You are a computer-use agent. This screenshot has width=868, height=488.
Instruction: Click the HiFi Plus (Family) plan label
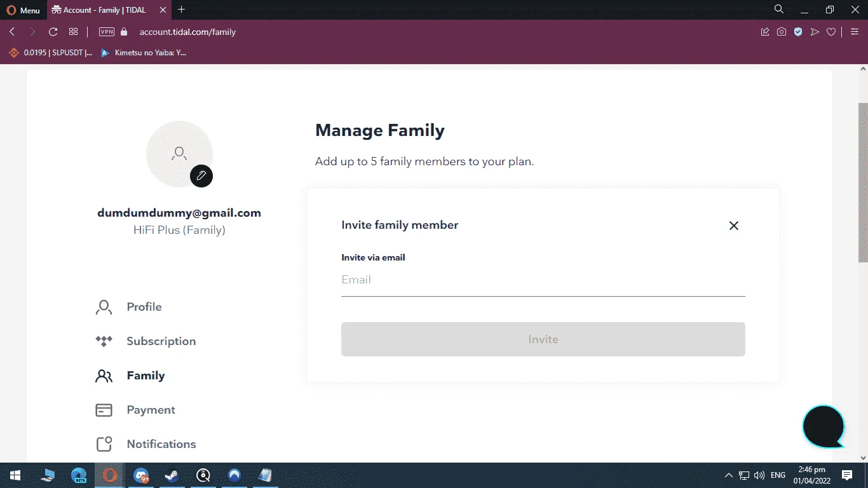click(x=179, y=230)
